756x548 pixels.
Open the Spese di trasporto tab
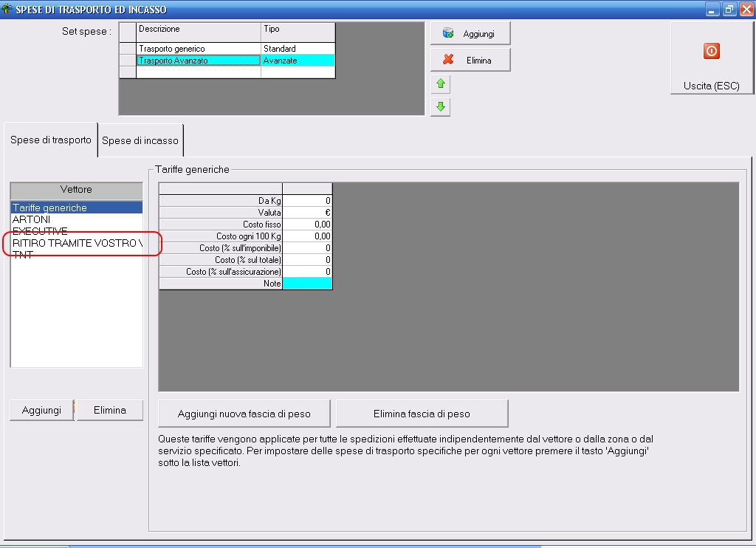(51, 140)
